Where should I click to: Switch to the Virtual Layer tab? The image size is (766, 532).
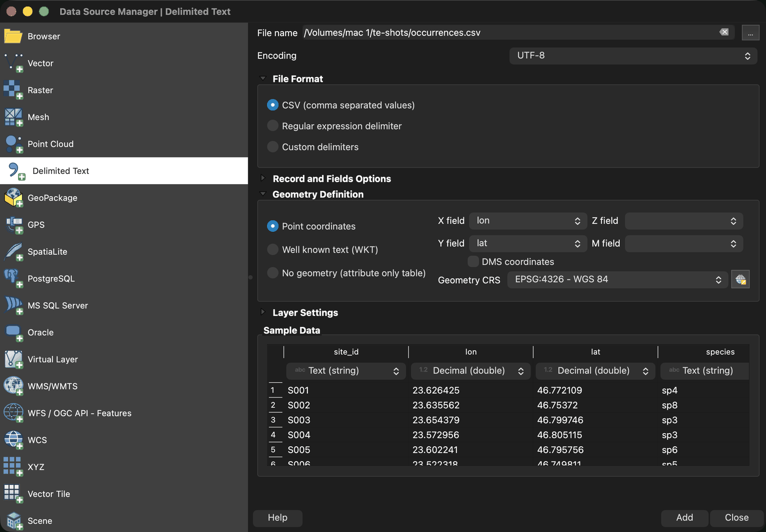click(x=124, y=359)
